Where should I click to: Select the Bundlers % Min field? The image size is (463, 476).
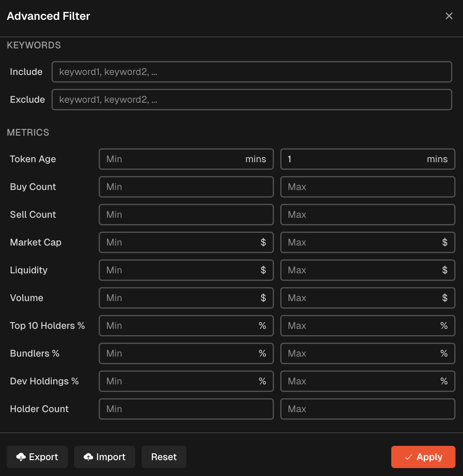pyautogui.click(x=186, y=353)
